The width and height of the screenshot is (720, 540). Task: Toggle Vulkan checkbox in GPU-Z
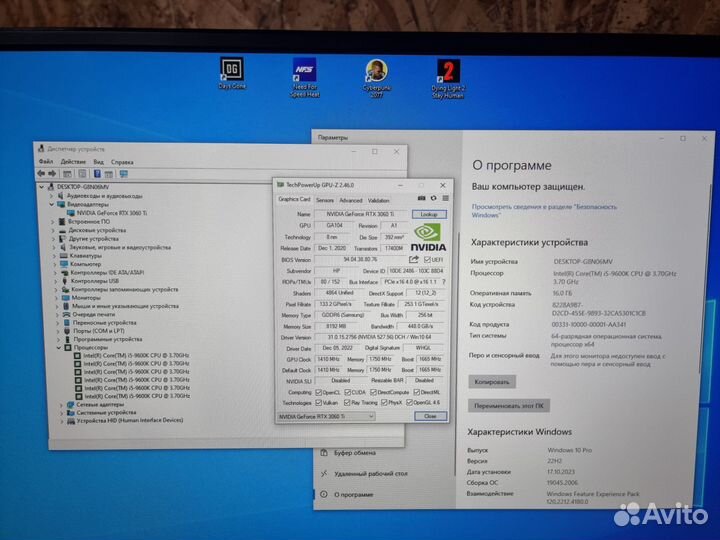318,403
